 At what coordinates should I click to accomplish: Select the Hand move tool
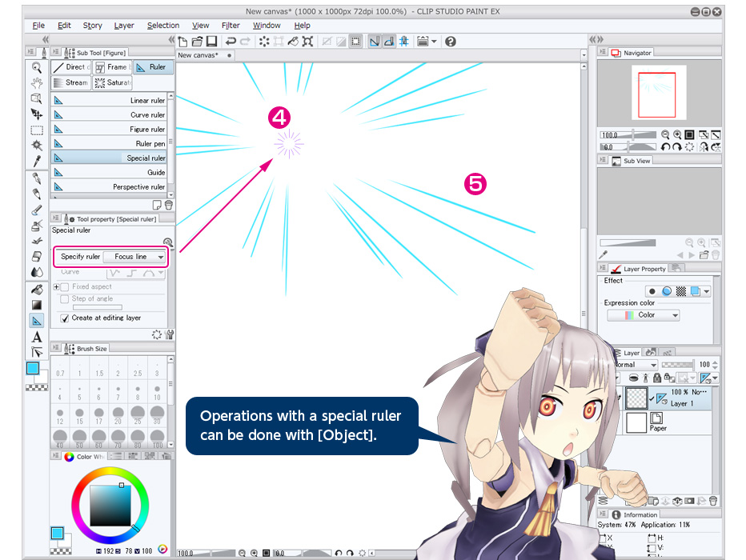coord(37,82)
